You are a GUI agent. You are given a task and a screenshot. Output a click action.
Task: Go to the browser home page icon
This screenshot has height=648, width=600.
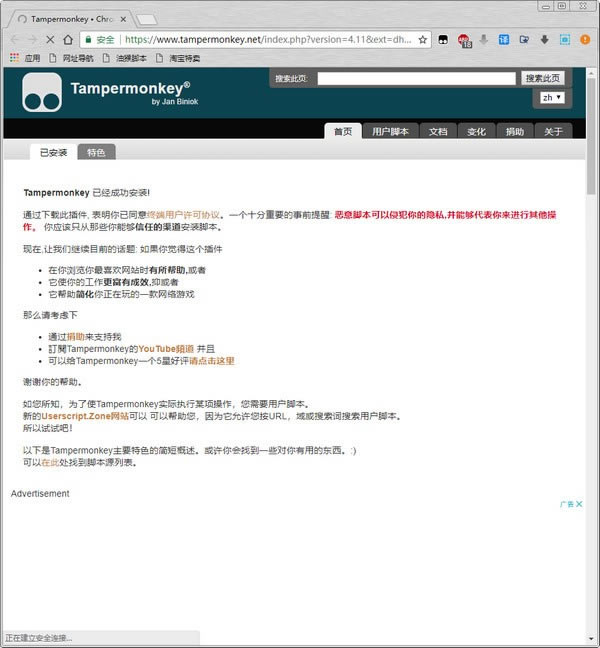point(68,40)
